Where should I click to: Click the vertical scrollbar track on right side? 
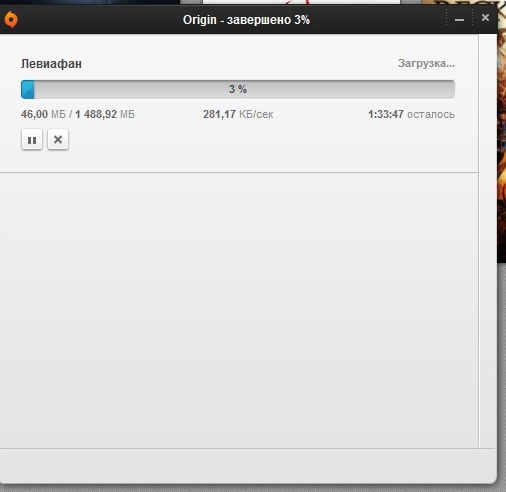(487, 241)
